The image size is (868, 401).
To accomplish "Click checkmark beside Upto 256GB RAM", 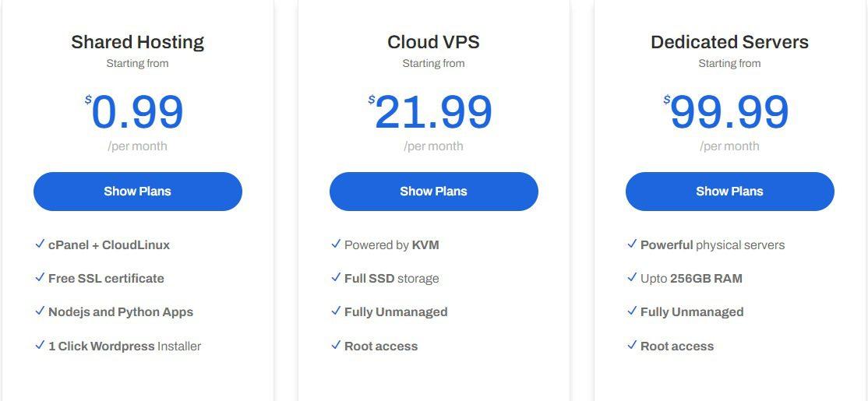I will 632,277.
